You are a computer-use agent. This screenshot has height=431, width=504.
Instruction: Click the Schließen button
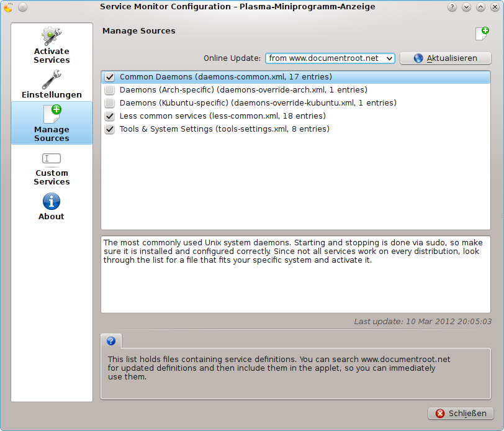pos(461,414)
